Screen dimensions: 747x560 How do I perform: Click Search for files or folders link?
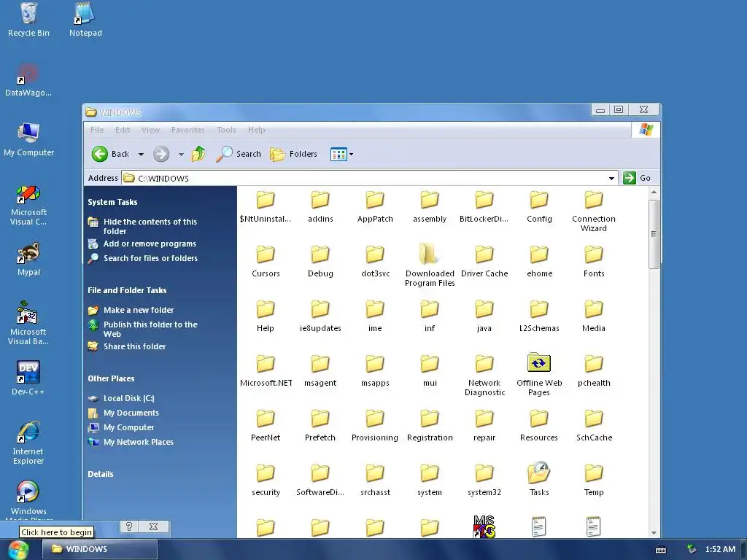150,258
